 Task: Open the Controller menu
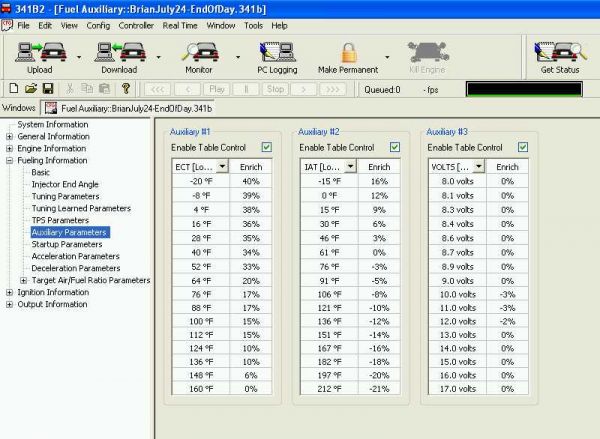[x=136, y=24]
